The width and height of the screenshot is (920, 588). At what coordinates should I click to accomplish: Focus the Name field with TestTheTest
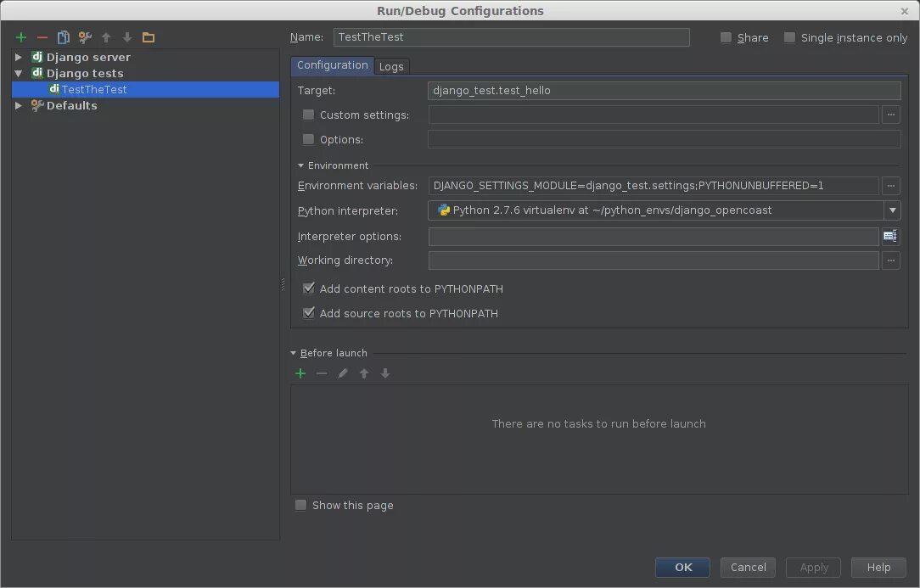pos(512,37)
